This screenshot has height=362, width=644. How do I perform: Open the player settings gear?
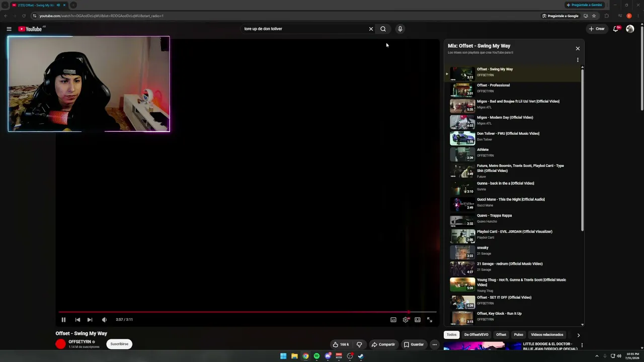pos(406,320)
